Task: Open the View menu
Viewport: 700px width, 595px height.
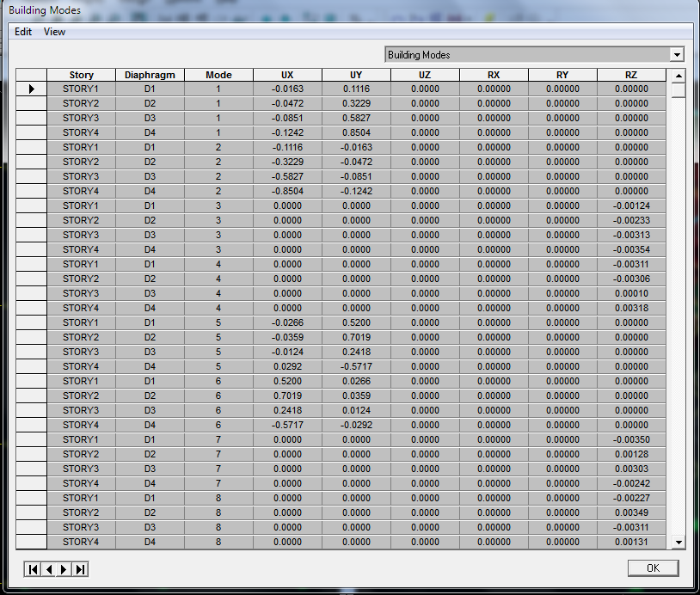Action: [x=54, y=32]
